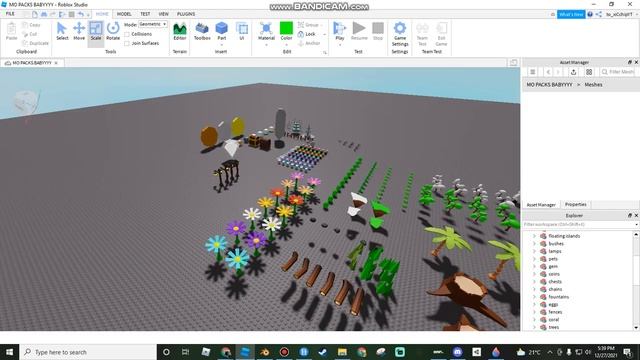Click the Resume button
Viewport: 640px width, 360px height.
pos(359,31)
